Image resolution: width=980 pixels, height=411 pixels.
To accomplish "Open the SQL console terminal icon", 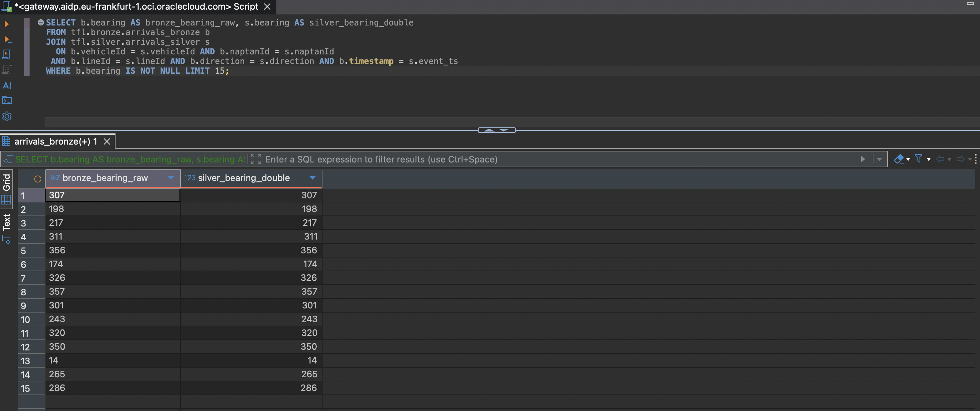I will coord(7,100).
